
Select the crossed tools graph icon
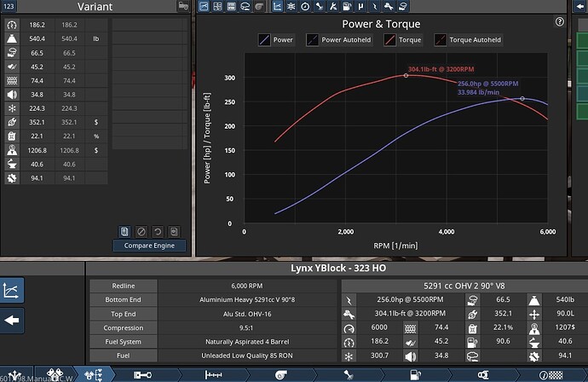click(332, 6)
